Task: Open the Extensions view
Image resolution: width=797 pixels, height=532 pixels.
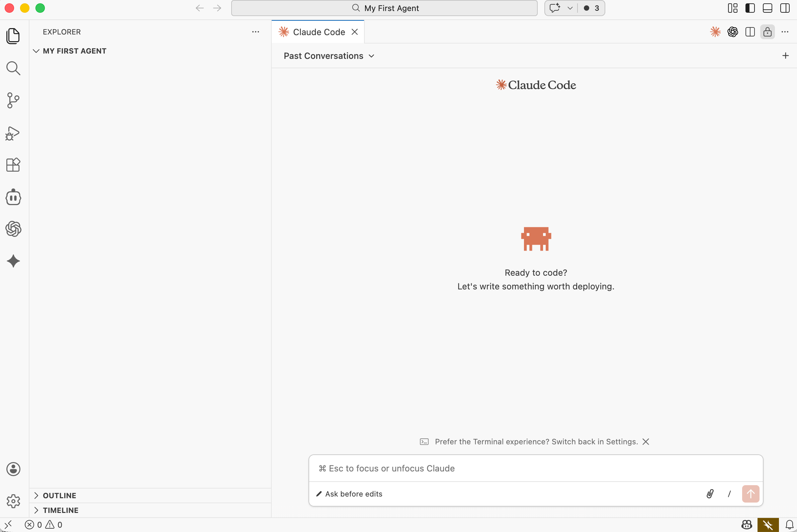Action: click(13, 165)
